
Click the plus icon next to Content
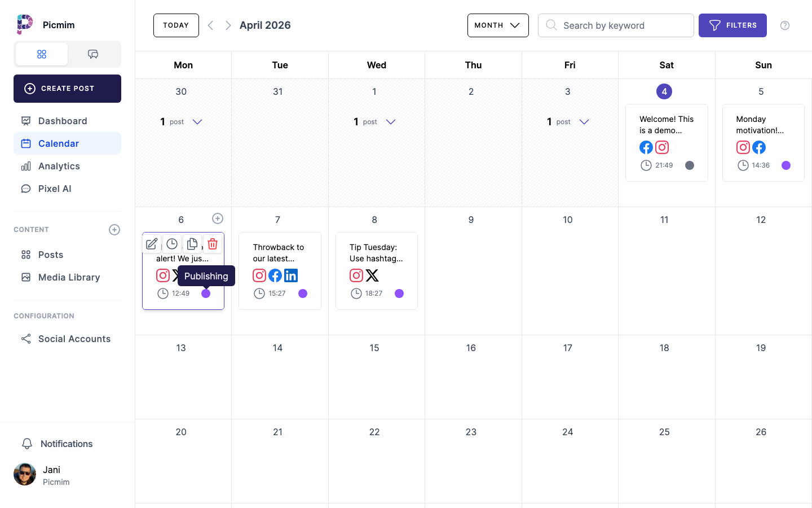click(x=114, y=230)
